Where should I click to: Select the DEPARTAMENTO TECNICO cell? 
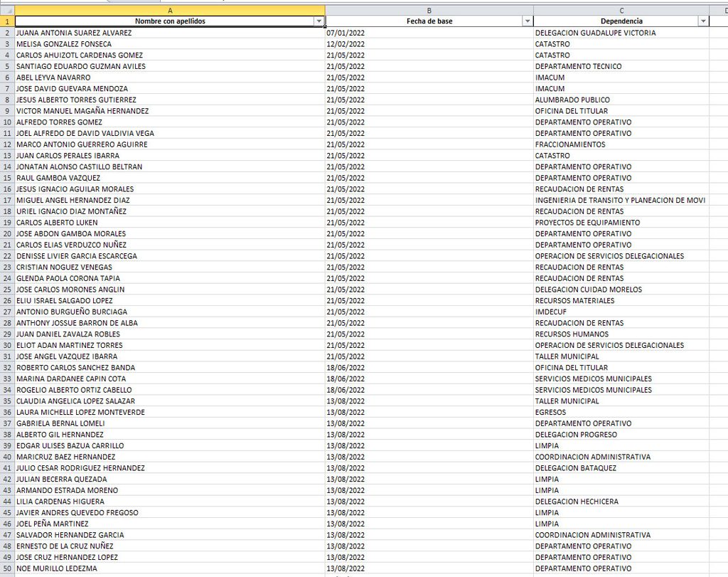click(x=621, y=66)
